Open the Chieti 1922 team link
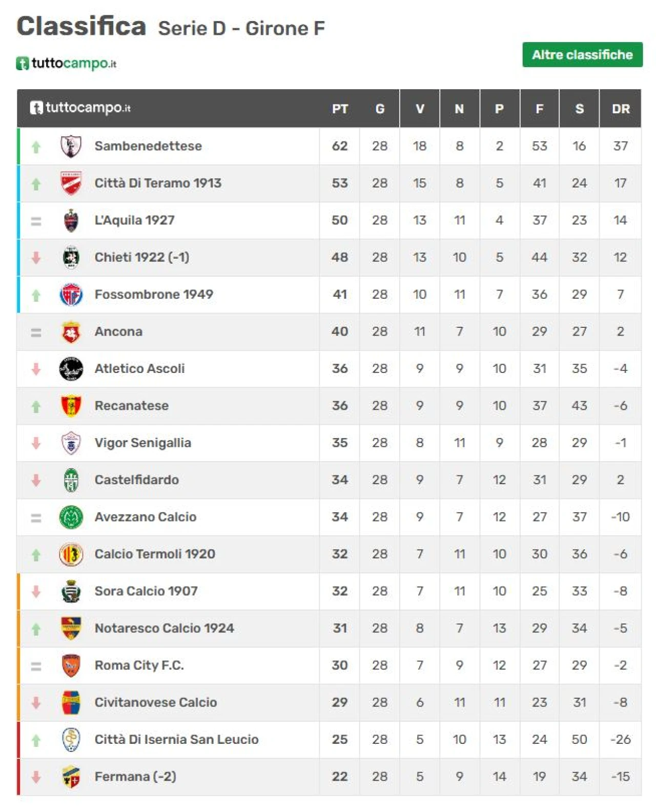 point(142,257)
